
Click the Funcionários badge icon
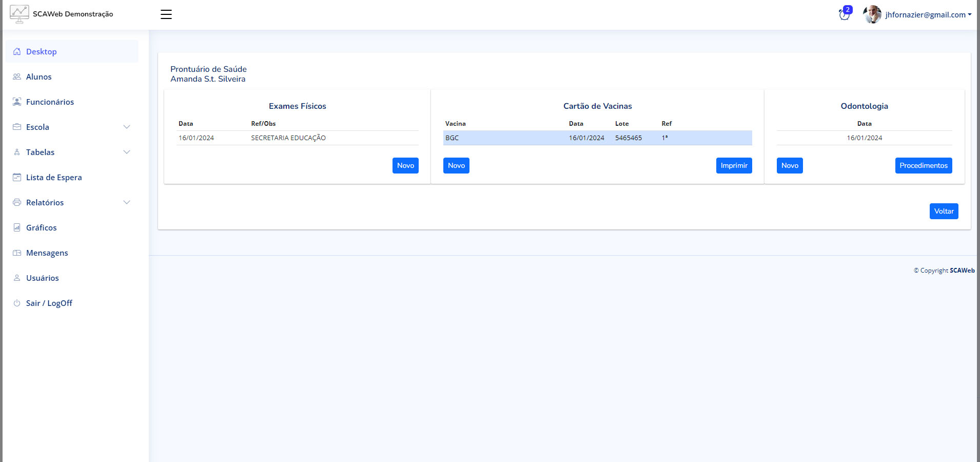(x=17, y=102)
